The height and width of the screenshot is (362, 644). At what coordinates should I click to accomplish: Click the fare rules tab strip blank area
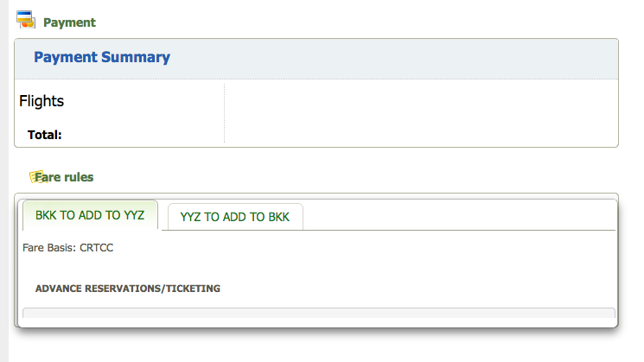459,215
